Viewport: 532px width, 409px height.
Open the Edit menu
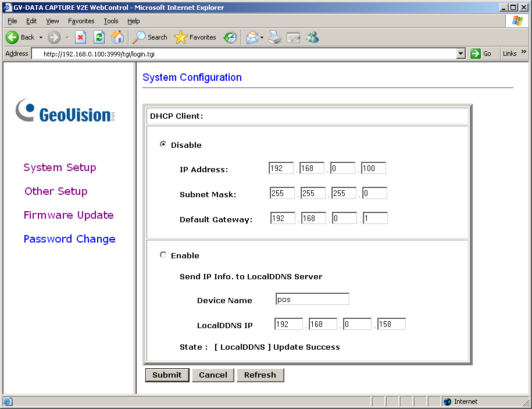pyautogui.click(x=31, y=21)
